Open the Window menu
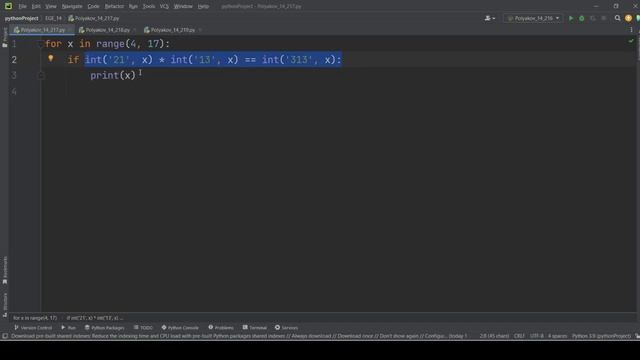Viewport: 640px width, 360px height. [183, 7]
